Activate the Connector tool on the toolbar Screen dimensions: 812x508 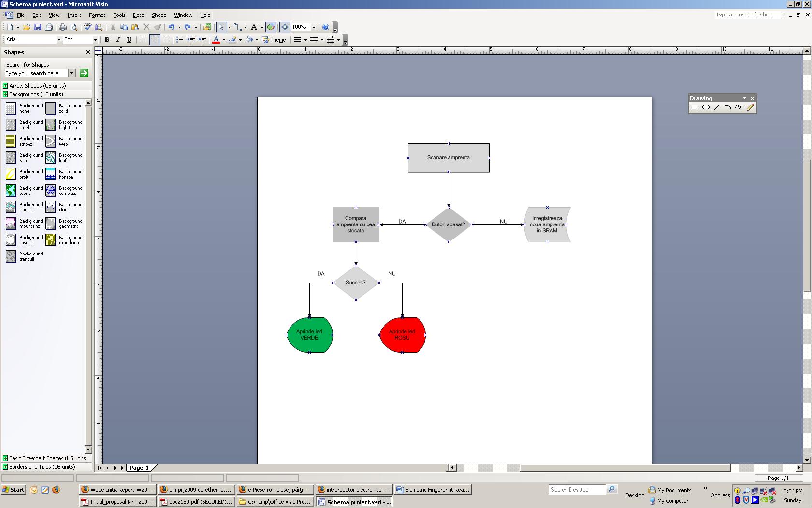pos(237,27)
